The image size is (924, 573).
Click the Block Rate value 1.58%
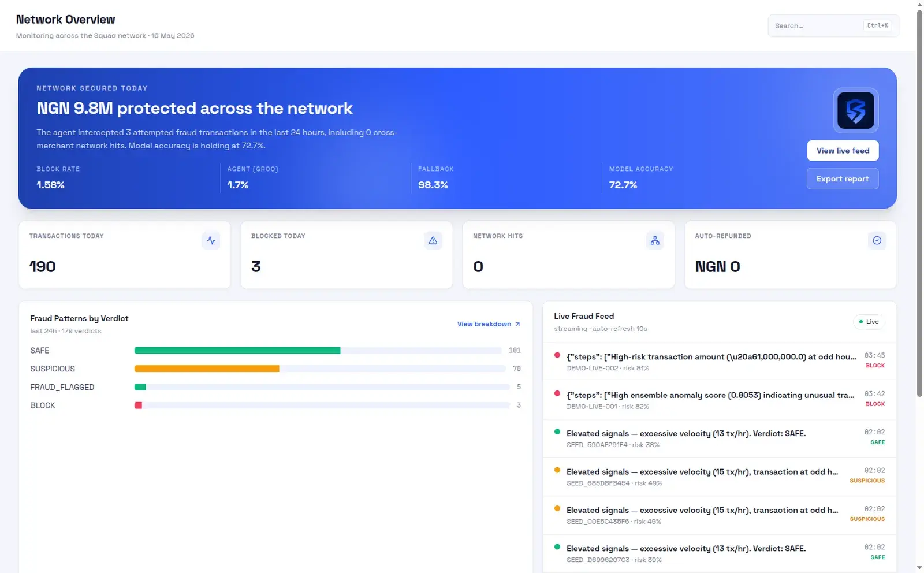pos(50,185)
